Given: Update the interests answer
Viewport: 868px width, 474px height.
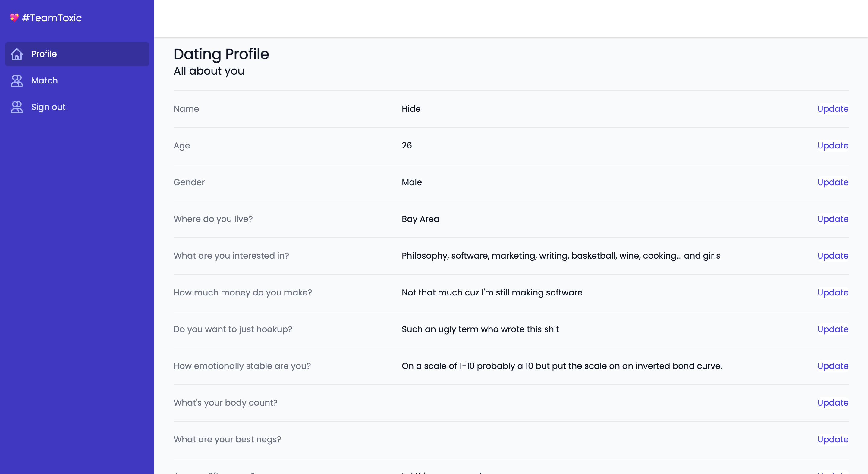Looking at the screenshot, I should click(x=833, y=255).
